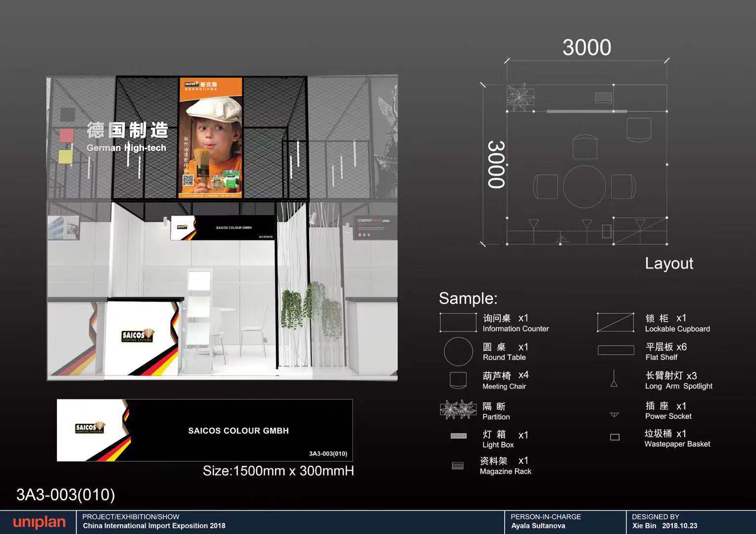Click the QR code on the poster

point(188,180)
